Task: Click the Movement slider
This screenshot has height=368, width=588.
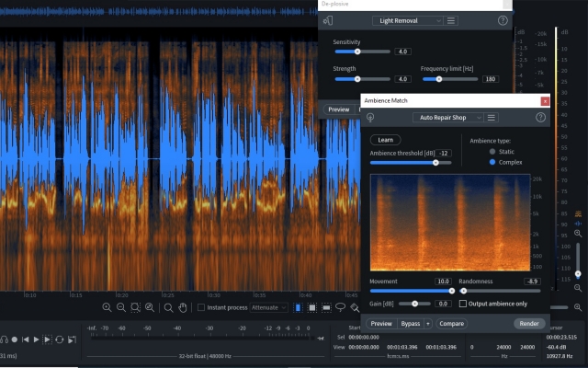Action: tap(413, 291)
